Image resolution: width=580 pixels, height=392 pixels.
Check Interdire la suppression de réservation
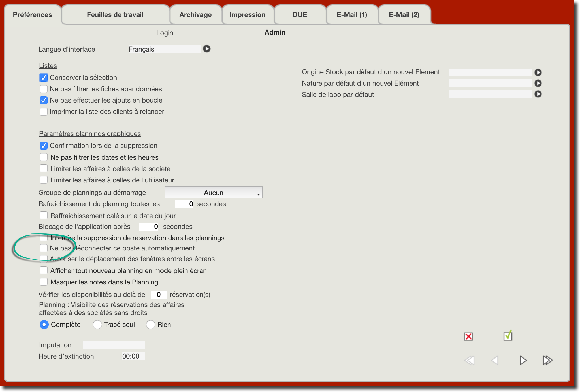(x=44, y=237)
